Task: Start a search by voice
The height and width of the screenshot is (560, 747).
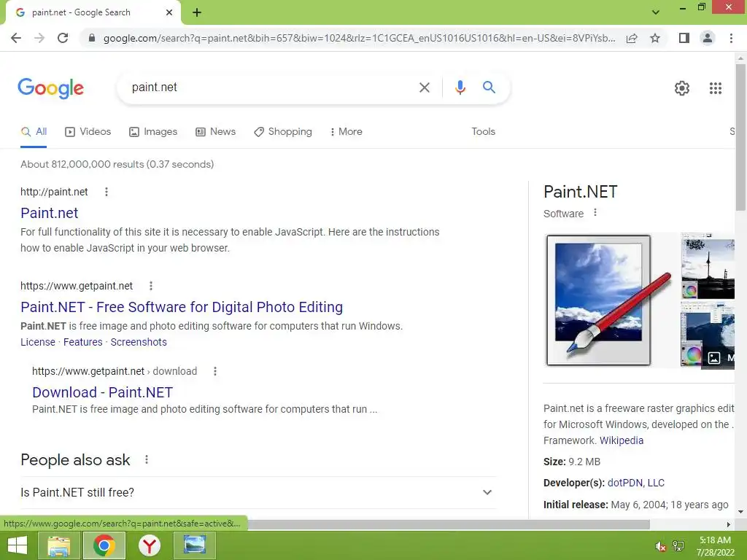Action: tap(460, 87)
